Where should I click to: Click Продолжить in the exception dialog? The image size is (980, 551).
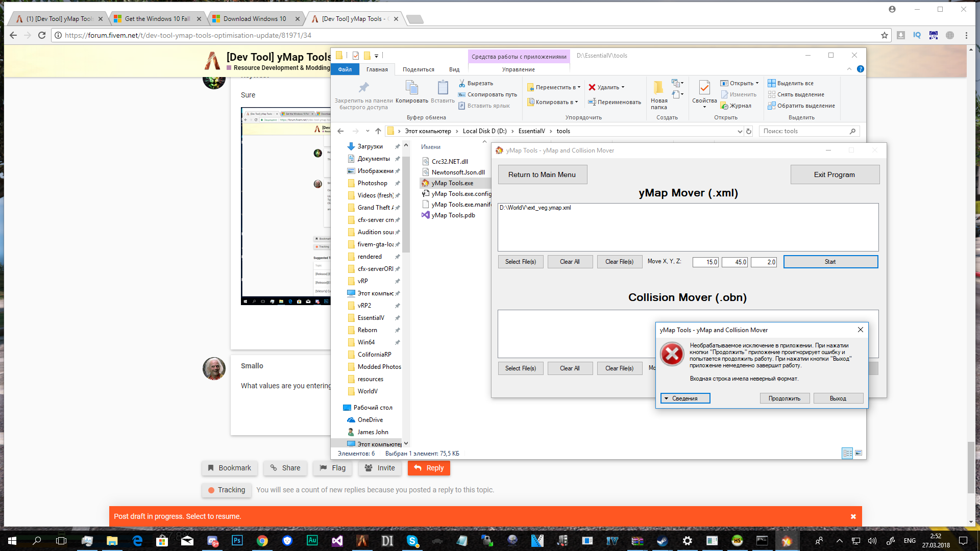point(785,398)
